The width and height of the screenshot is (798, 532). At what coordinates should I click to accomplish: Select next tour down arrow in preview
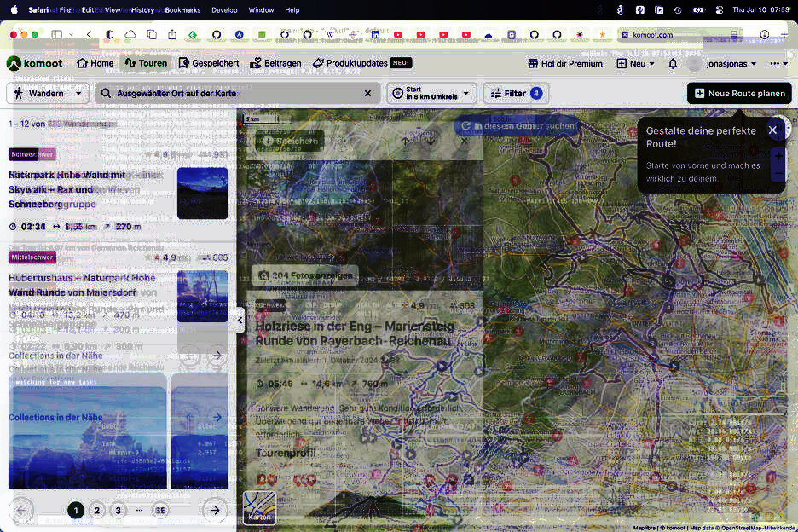click(431, 141)
